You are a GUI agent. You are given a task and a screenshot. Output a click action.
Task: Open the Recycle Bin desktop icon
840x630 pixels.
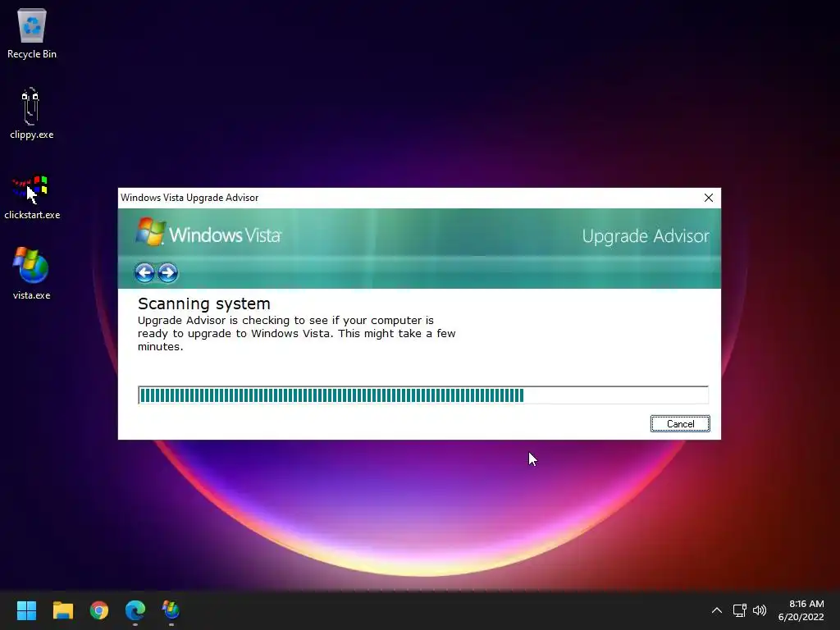click(32, 33)
